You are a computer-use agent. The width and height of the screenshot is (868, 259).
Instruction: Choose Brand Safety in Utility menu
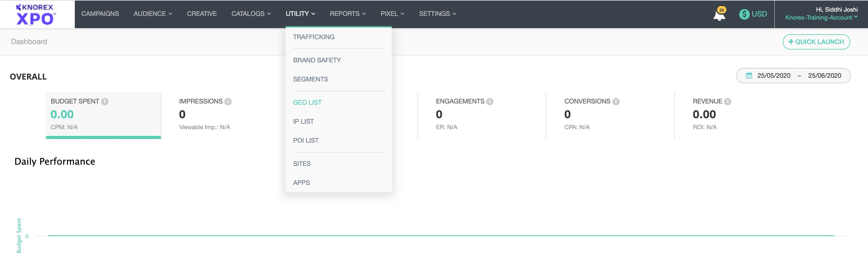(317, 60)
